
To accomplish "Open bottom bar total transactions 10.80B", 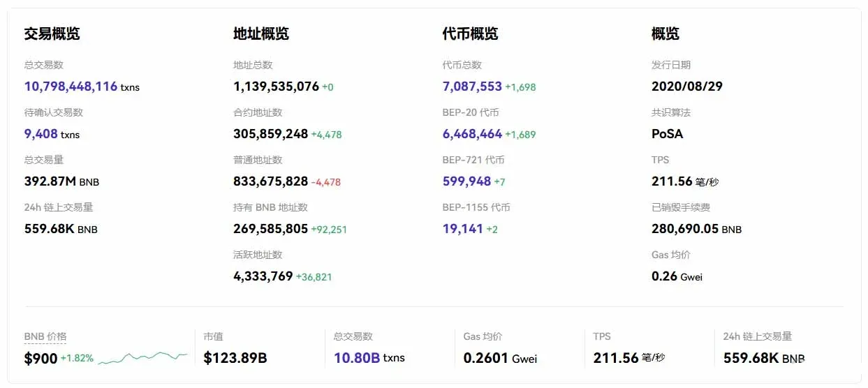I will [357, 358].
